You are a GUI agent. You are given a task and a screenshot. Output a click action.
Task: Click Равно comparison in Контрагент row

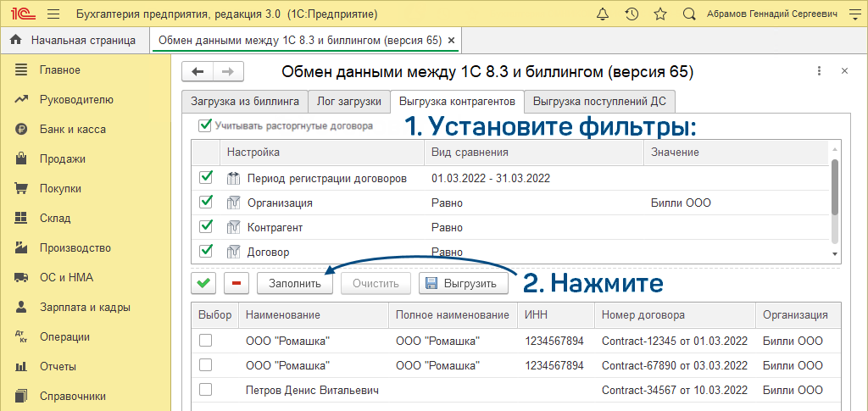pyautogui.click(x=447, y=227)
